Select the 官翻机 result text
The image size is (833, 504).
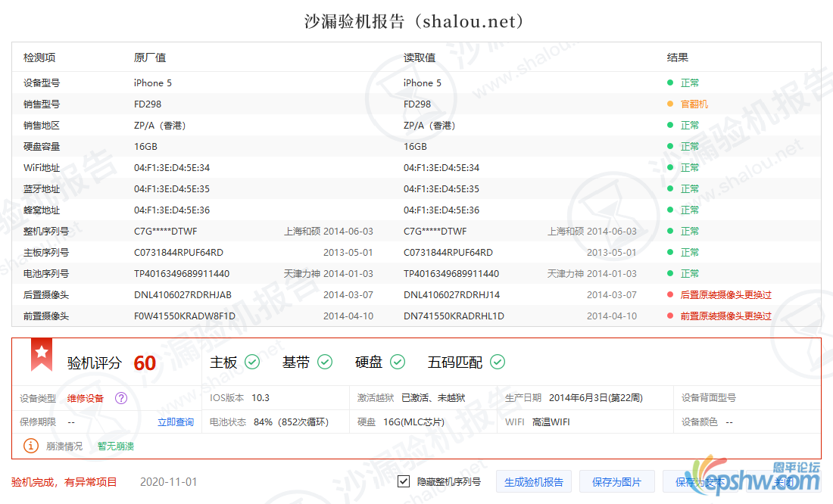694,104
